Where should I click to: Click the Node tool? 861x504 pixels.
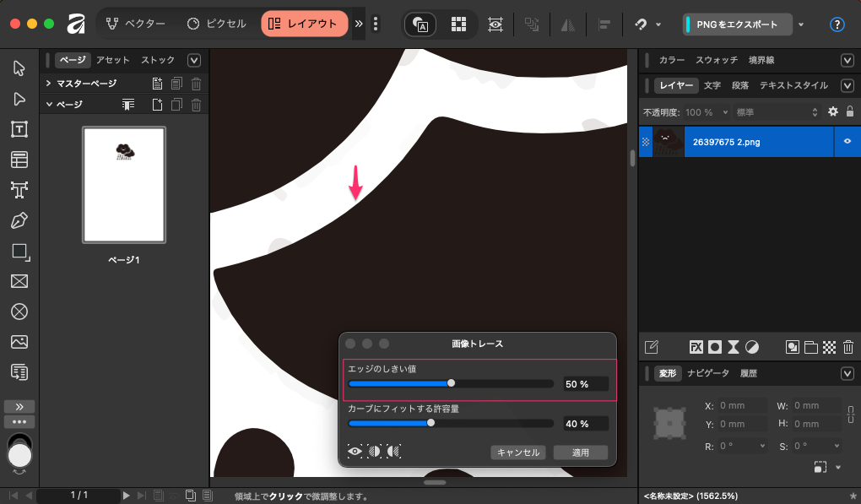click(x=19, y=99)
